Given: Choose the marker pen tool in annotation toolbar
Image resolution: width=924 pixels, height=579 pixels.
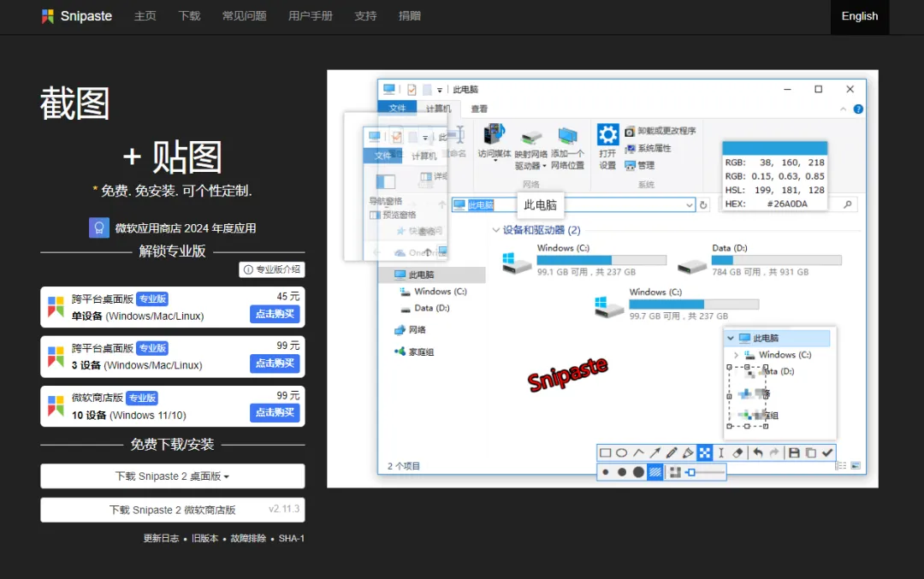Looking at the screenshot, I should click(688, 453).
